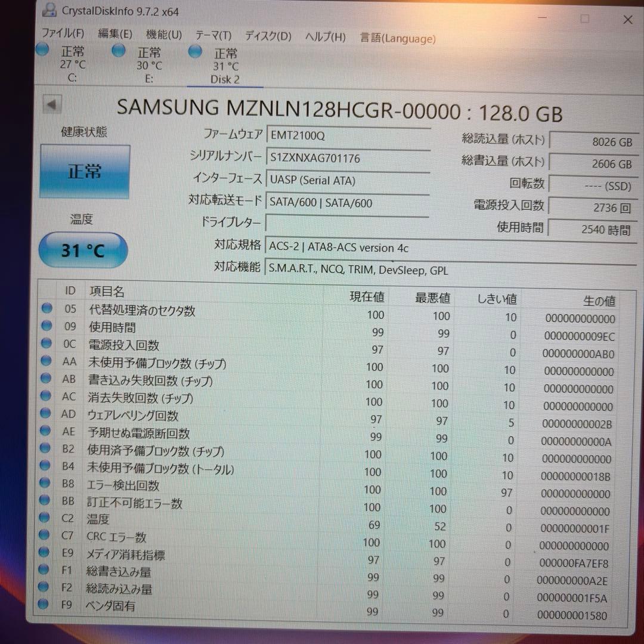This screenshot has width=644, height=644.
Task: Click the blue status icon above C:
Action: (x=42, y=49)
